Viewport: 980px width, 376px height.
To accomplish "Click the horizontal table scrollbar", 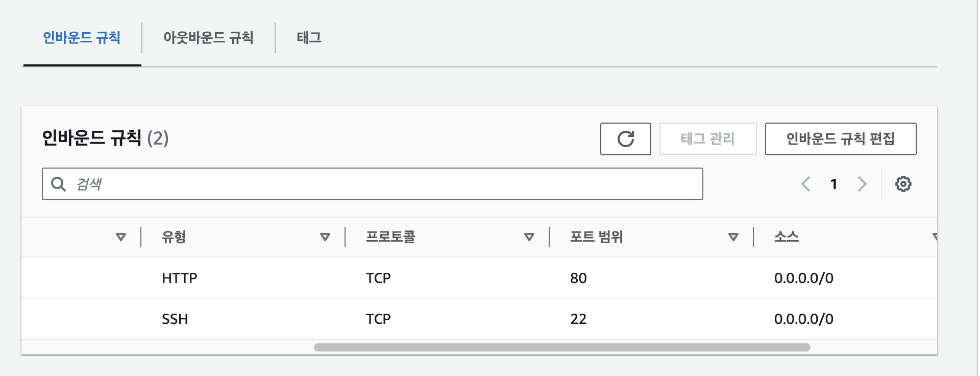I will [x=561, y=347].
